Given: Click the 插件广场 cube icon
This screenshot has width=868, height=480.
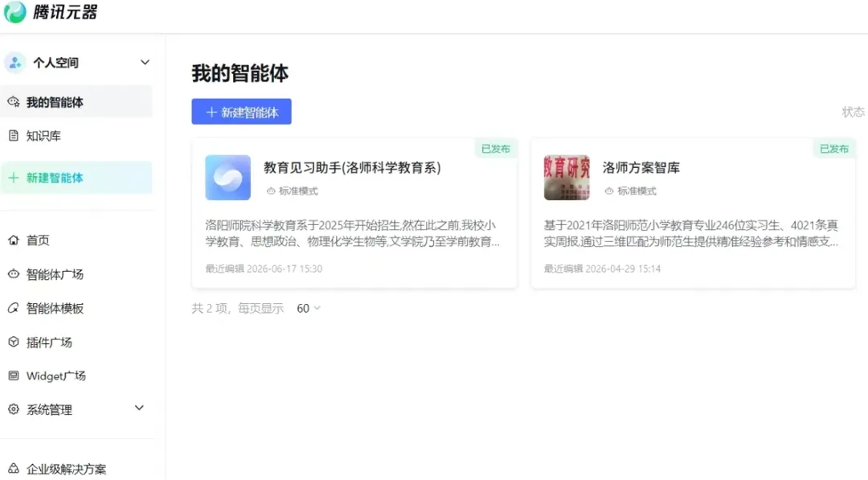Looking at the screenshot, I should pyautogui.click(x=14, y=343).
